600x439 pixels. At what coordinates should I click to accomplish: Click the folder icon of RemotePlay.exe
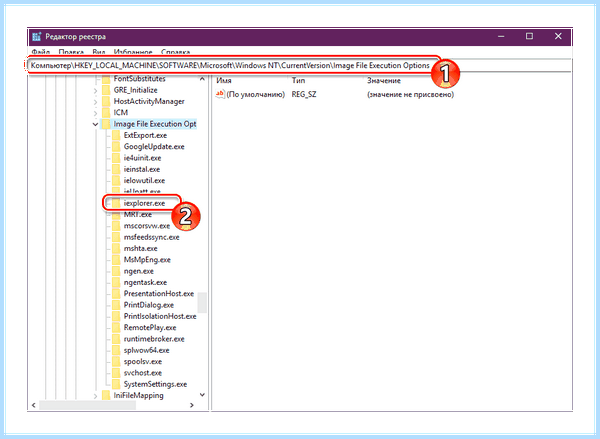[116, 328]
